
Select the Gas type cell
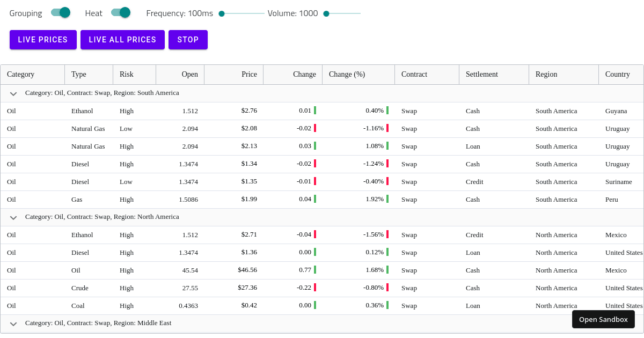point(89,200)
